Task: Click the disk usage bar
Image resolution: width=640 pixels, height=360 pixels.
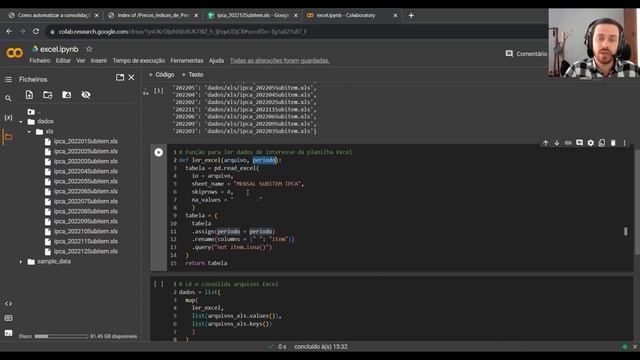Action: click(x=61, y=336)
